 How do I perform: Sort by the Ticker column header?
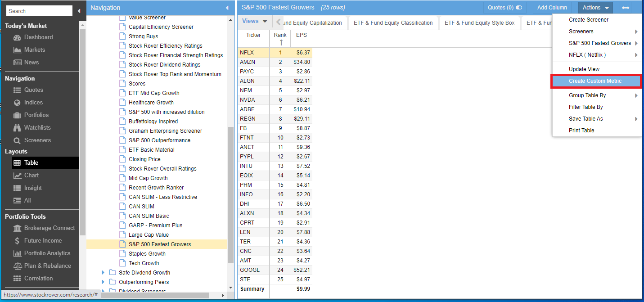(253, 35)
